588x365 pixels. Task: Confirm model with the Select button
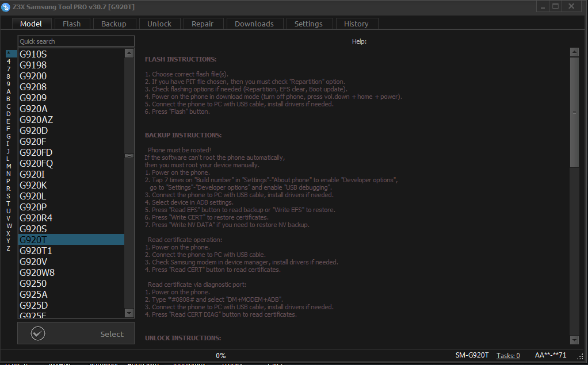76,333
